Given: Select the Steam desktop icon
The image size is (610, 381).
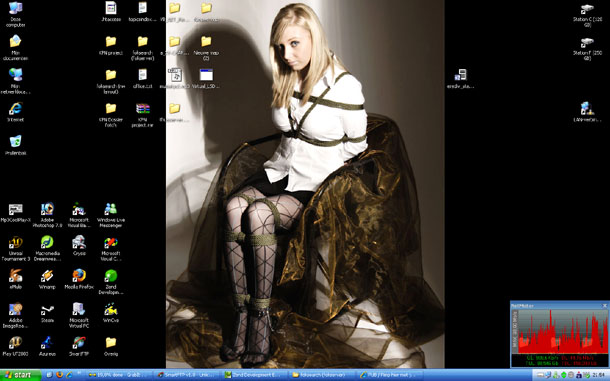Looking at the screenshot, I should tap(47, 313).
